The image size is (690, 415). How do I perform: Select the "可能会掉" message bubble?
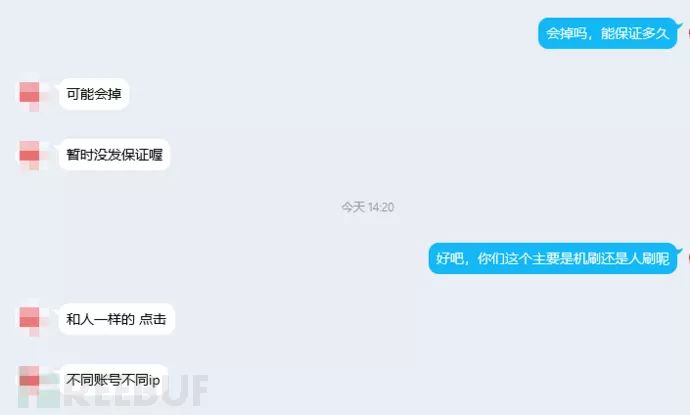94,94
